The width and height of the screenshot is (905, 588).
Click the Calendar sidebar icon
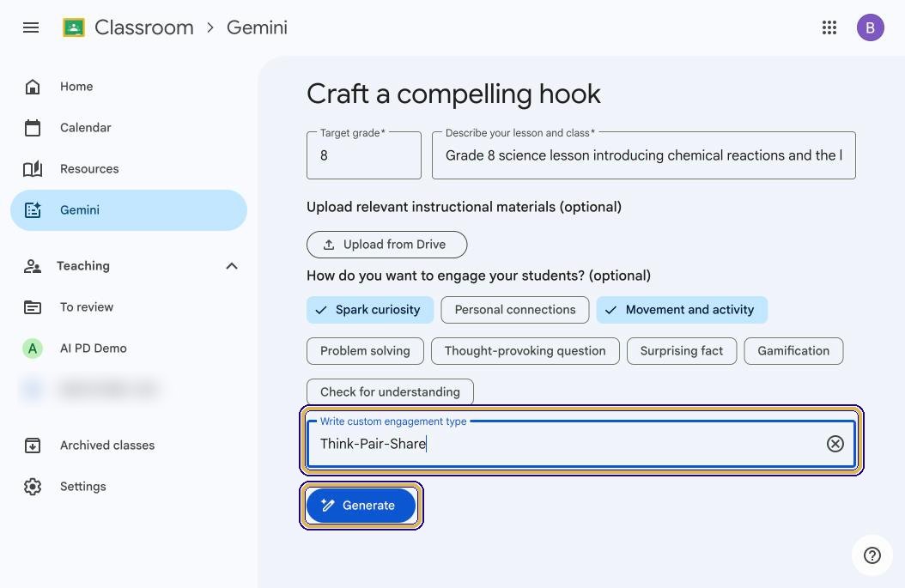[33, 128]
